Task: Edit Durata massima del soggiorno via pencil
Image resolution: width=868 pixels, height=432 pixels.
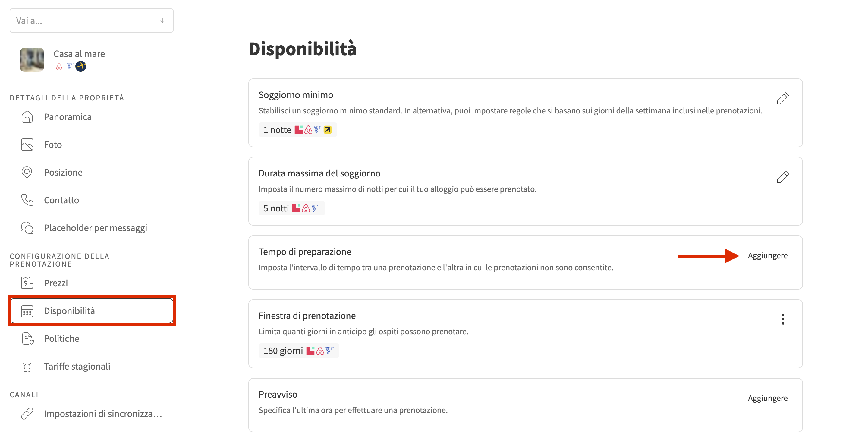Action: click(x=782, y=177)
